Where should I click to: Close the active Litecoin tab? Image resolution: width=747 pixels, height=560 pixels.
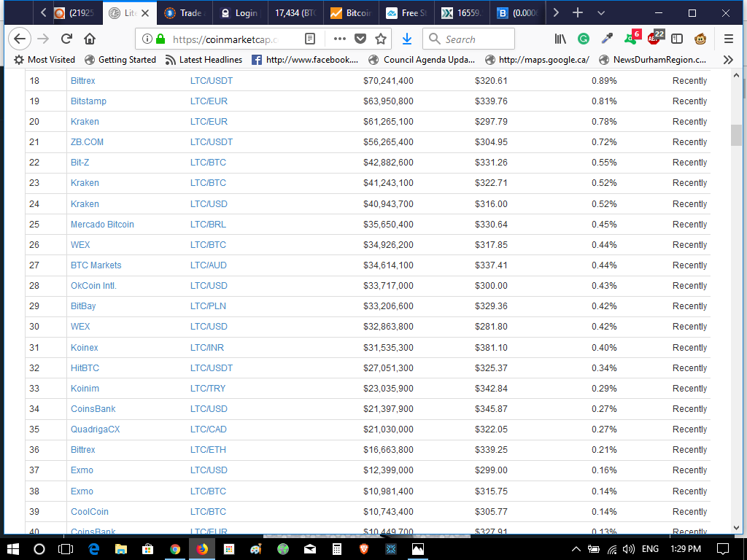coord(145,13)
